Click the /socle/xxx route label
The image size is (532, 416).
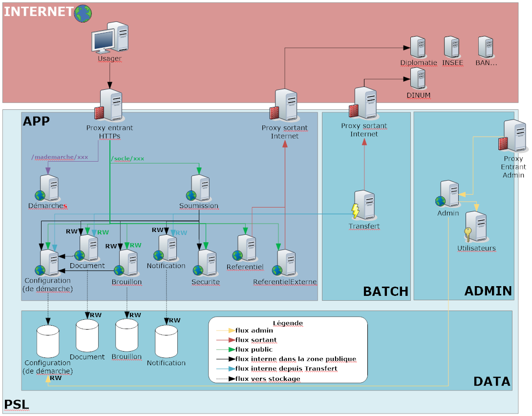128,159
